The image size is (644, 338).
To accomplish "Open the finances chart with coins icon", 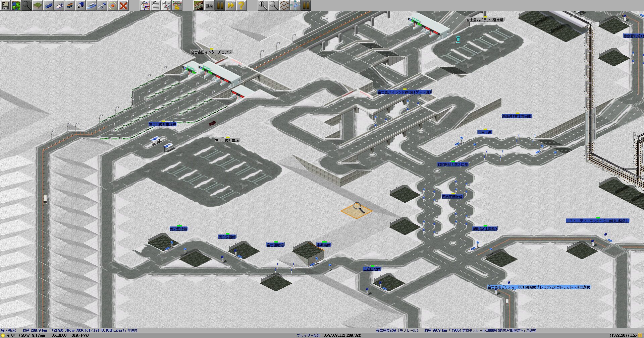I will pos(177,5).
